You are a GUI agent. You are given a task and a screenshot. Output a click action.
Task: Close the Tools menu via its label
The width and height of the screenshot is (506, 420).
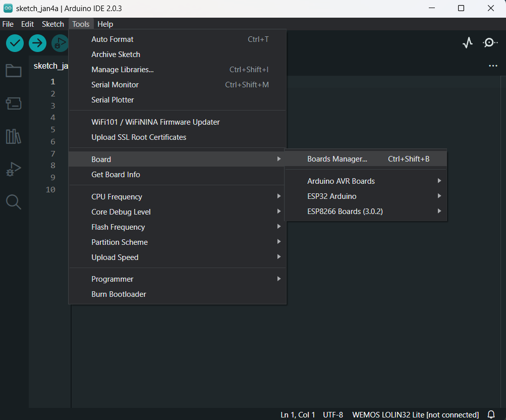click(x=81, y=24)
